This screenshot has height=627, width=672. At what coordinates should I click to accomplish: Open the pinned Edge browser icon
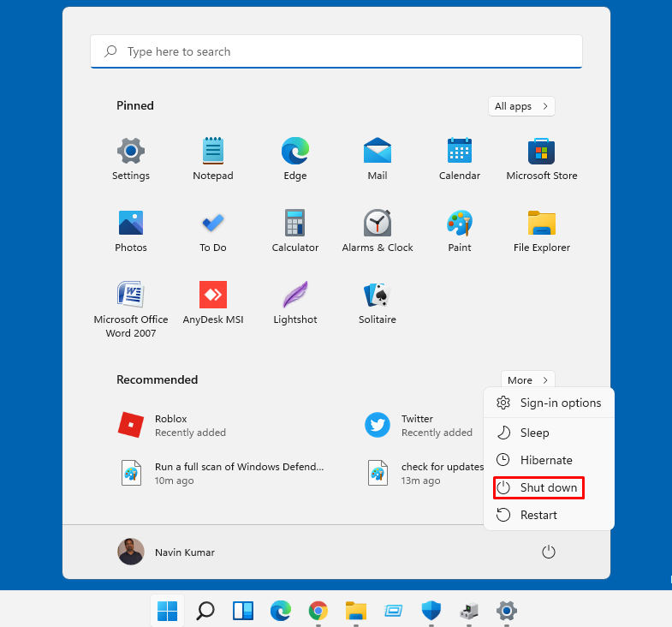click(x=294, y=158)
